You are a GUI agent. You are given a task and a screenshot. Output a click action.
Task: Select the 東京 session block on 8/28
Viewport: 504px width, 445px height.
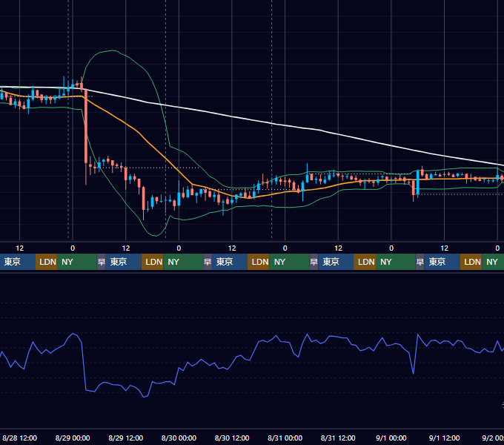click(x=17, y=262)
